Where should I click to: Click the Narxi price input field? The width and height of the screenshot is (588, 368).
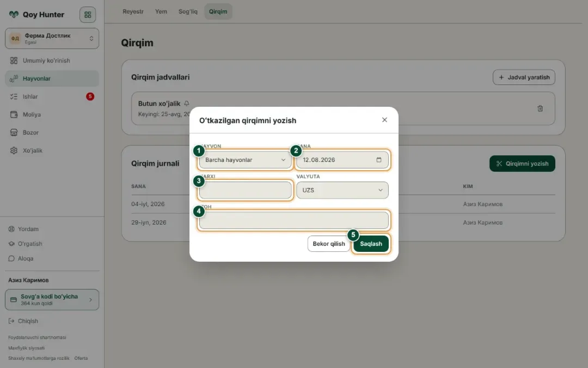click(x=245, y=190)
